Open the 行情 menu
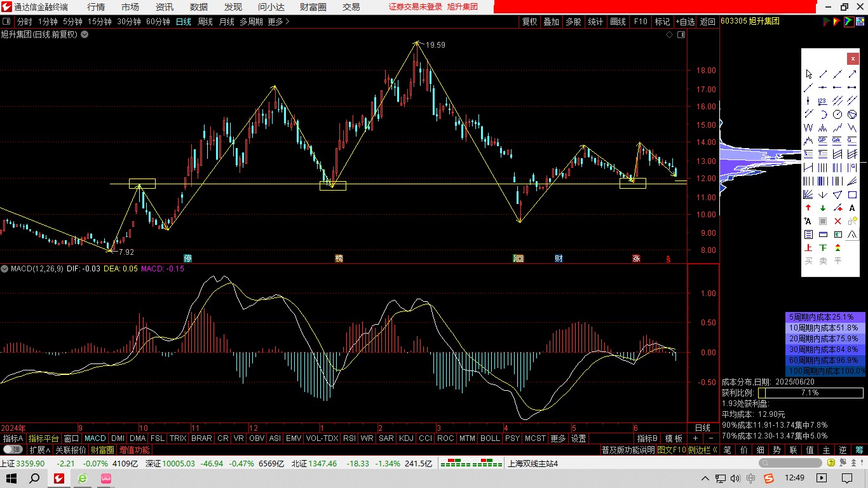The height and width of the screenshot is (488, 868). coord(96,7)
